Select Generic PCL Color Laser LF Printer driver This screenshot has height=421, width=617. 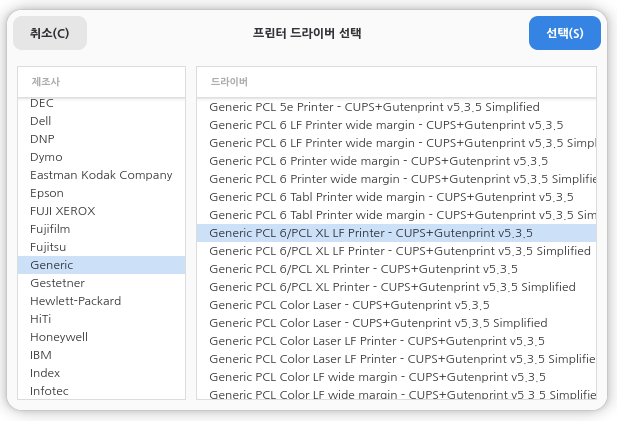click(x=377, y=341)
